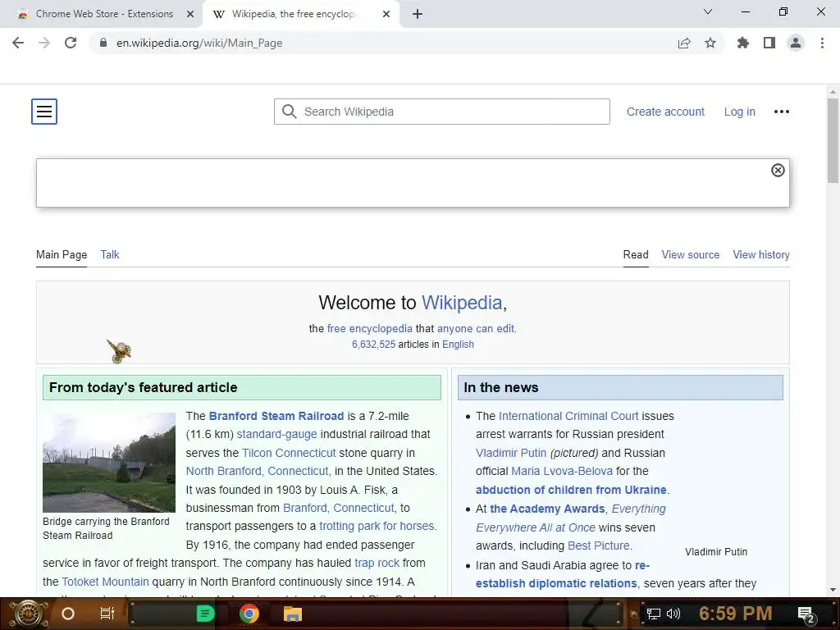Click the padlock site information icon
840x630 pixels.
click(x=103, y=43)
